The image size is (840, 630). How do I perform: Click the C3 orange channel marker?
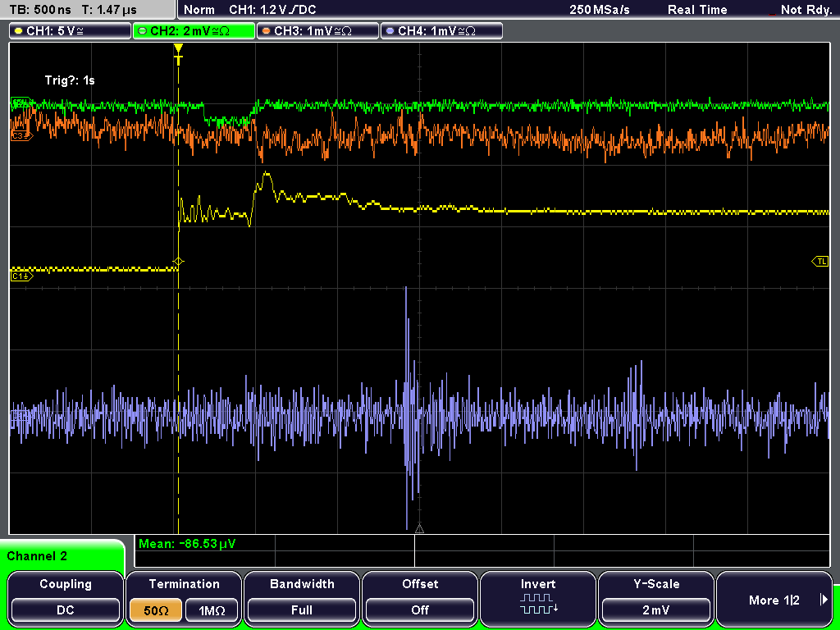(x=22, y=136)
